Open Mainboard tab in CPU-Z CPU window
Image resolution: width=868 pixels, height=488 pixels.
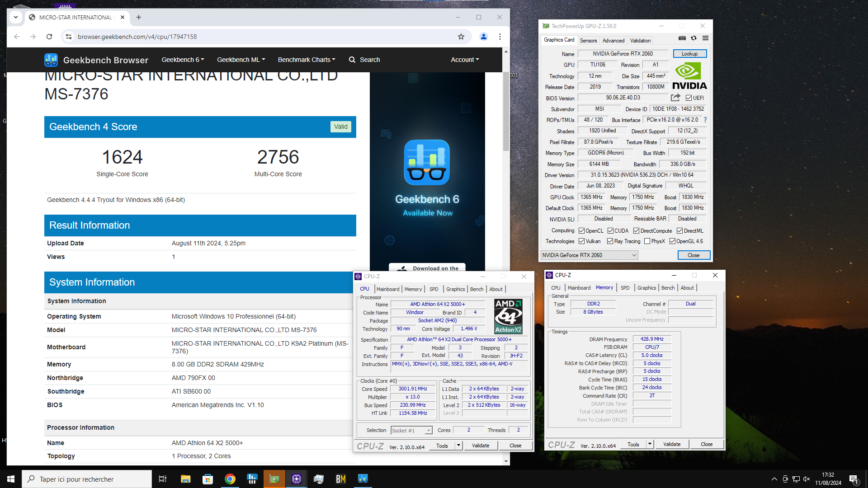pos(388,289)
